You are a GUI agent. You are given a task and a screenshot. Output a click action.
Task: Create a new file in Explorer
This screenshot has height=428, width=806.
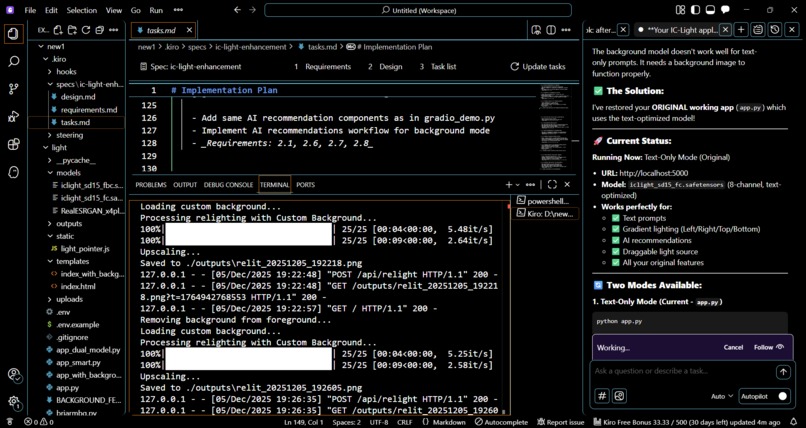pos(58,30)
